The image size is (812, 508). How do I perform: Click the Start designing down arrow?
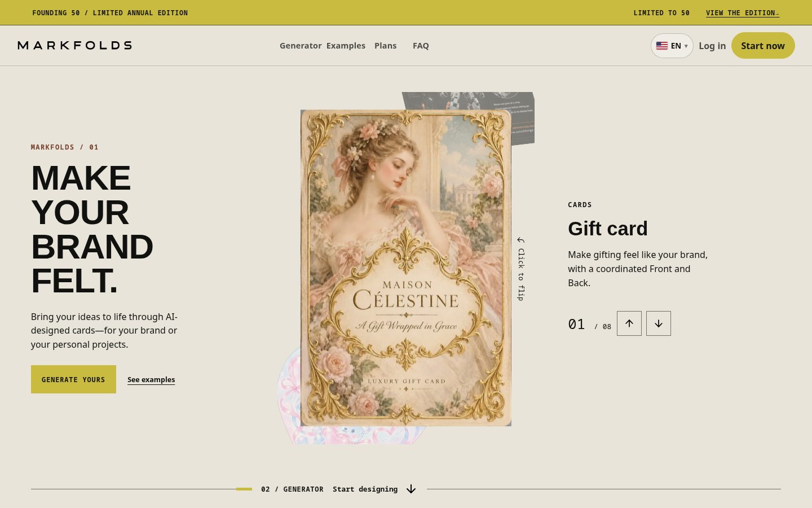click(x=411, y=489)
